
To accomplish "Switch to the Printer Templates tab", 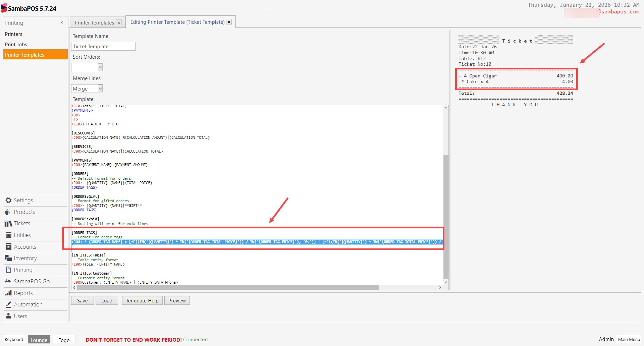I will click(x=94, y=22).
